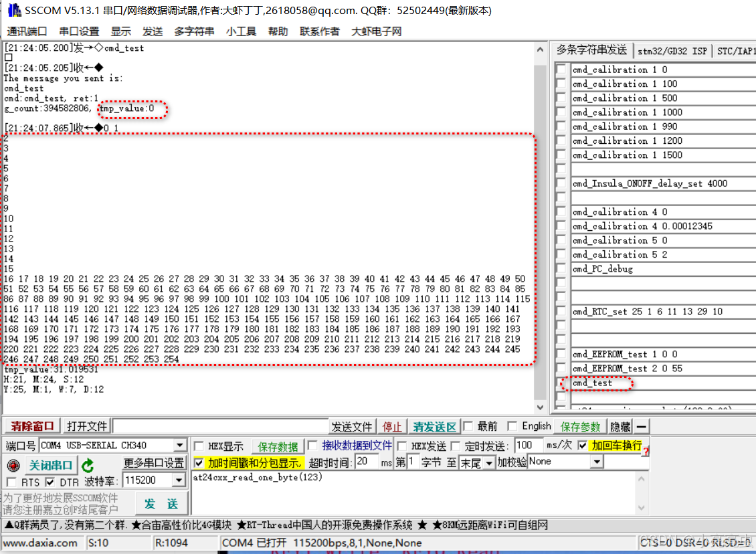The width and height of the screenshot is (756, 554).
Task: Toggle the English checkbox
Action: coord(512,426)
